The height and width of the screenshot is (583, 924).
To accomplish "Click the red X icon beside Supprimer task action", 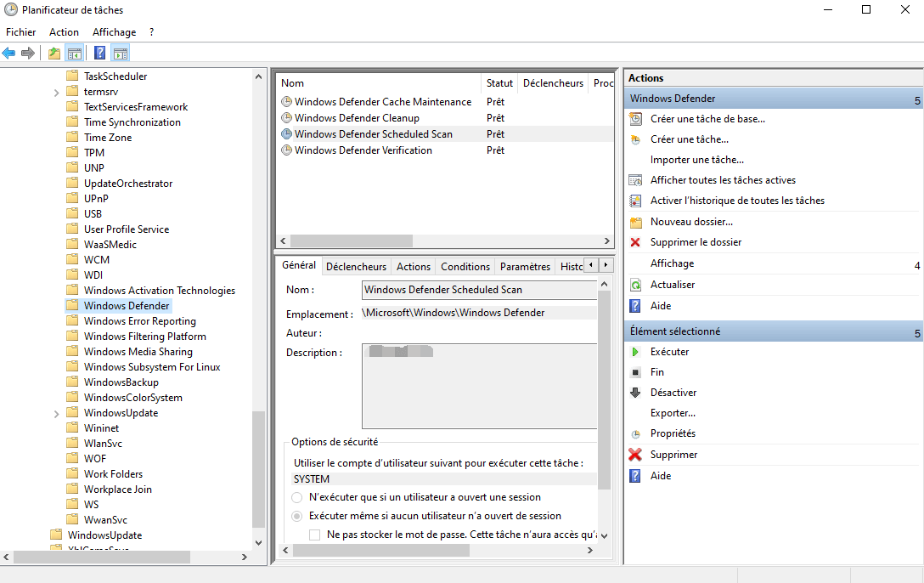I will 635,455.
